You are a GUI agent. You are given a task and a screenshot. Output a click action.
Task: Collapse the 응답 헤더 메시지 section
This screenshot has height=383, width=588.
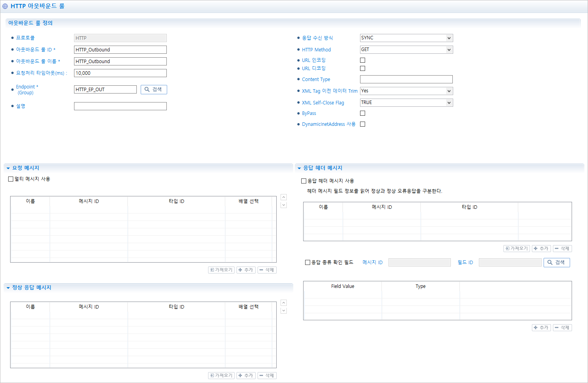(299, 168)
